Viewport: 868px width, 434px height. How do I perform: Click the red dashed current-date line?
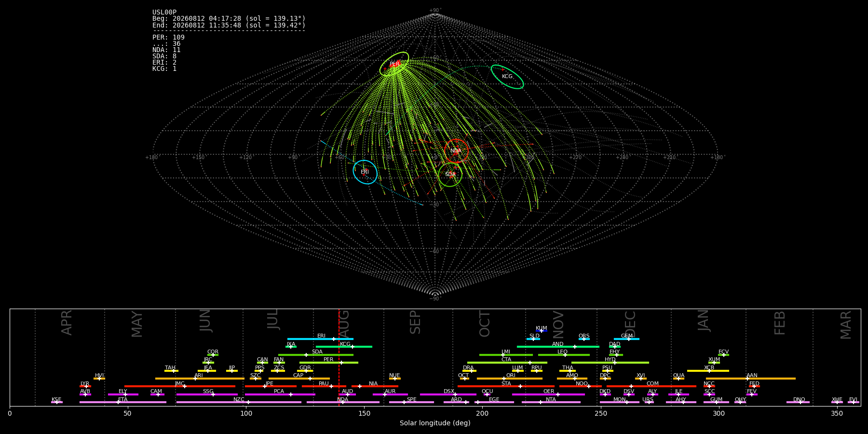point(339,357)
